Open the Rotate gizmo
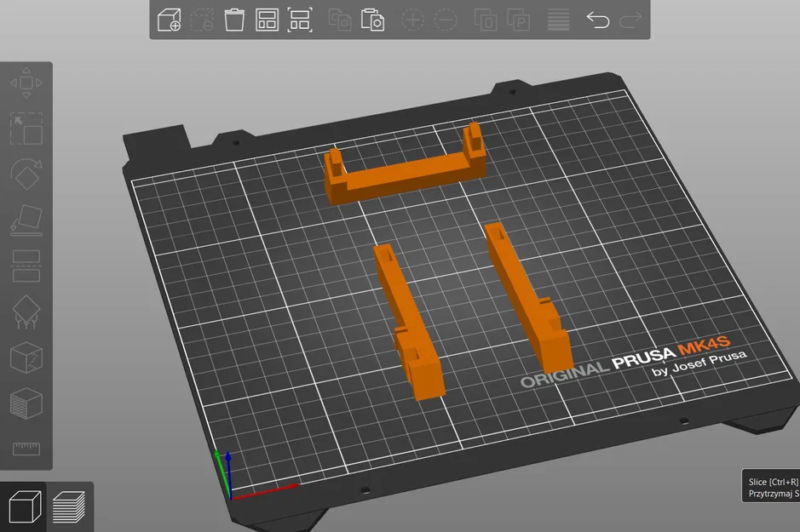This screenshot has height=532, width=800. click(27, 176)
